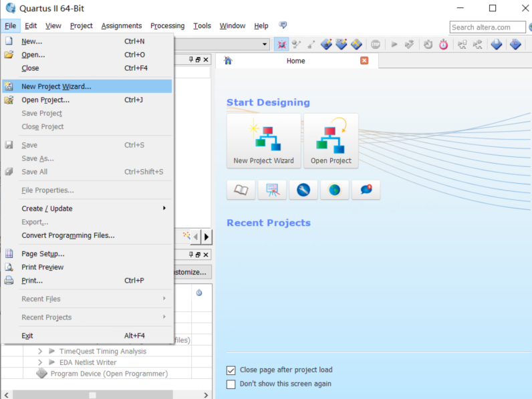Viewport: 532px width, 399px height.
Task: Choose Exit from the File menu
Action: tap(87, 336)
